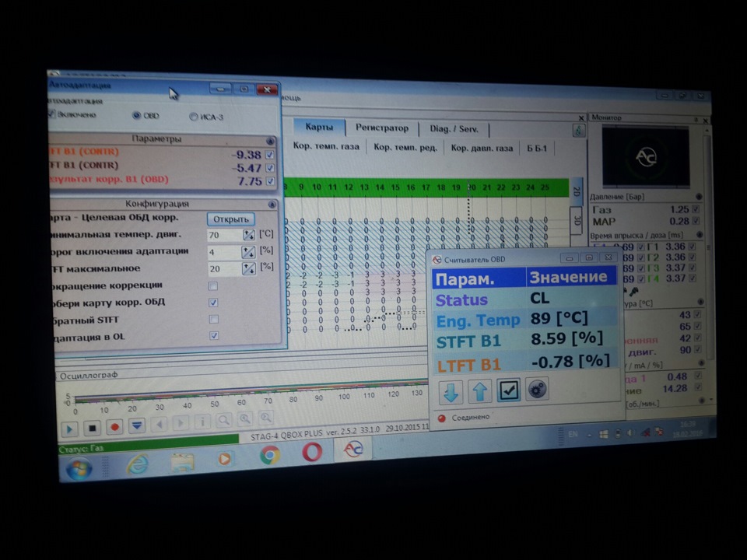Click the green icon beside Diag./Serv. tabs
Viewport: 747px width, 560px height.
[x=578, y=131]
